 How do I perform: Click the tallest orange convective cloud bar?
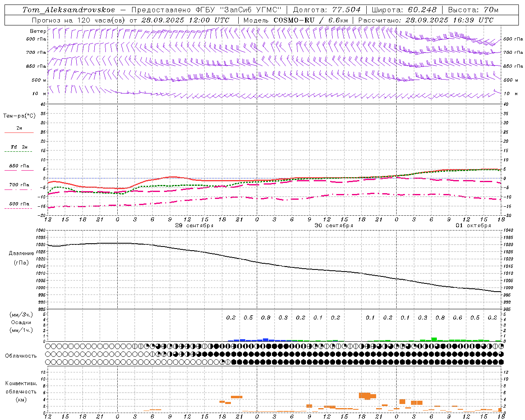(367, 396)
